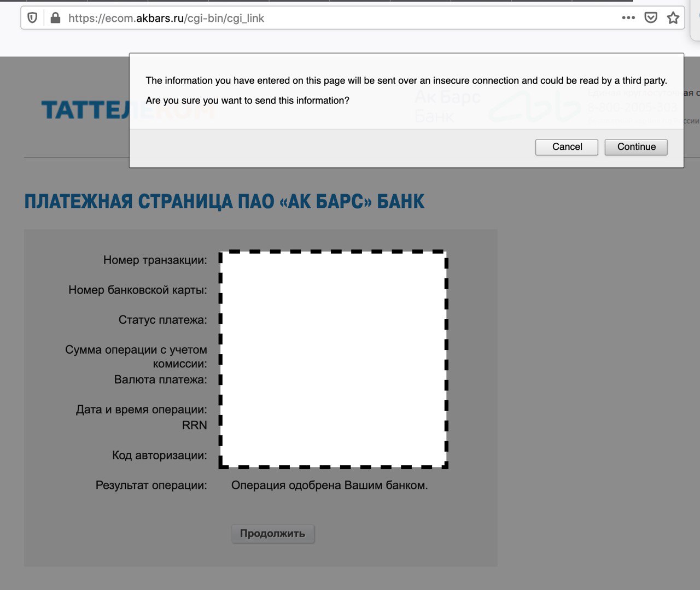Click the 'Номер транзакции:' label
Image resolution: width=700 pixels, height=590 pixels.
pos(155,260)
